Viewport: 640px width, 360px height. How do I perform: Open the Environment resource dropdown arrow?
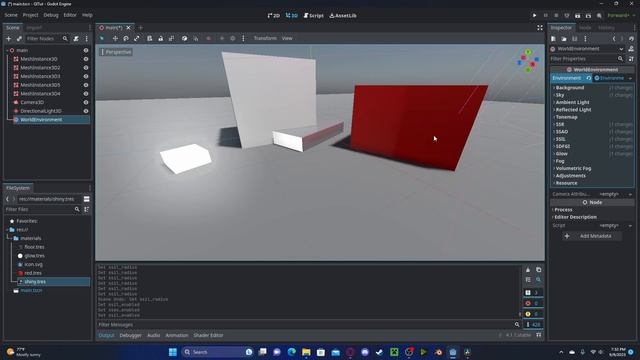click(630, 78)
